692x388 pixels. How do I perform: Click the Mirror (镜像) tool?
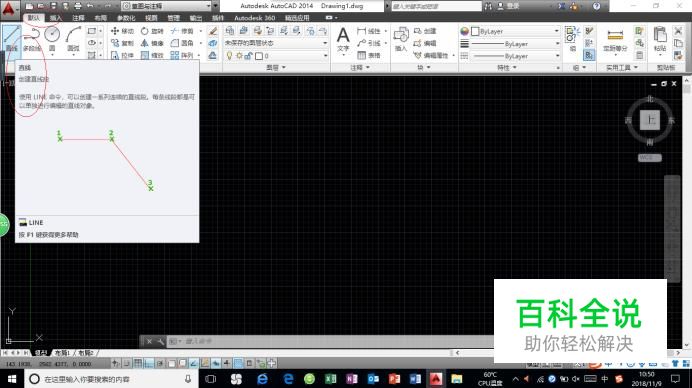point(152,43)
